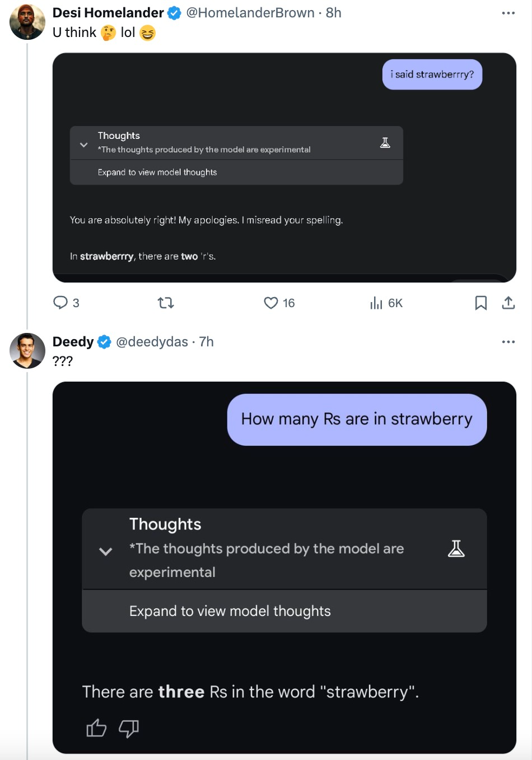
Task: Like the tweet with 16 likes
Action: [271, 303]
